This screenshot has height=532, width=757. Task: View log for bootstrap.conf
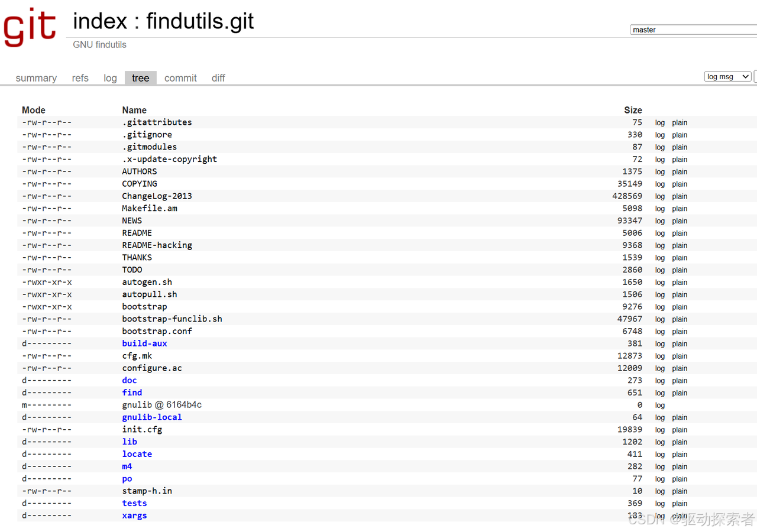pos(660,332)
